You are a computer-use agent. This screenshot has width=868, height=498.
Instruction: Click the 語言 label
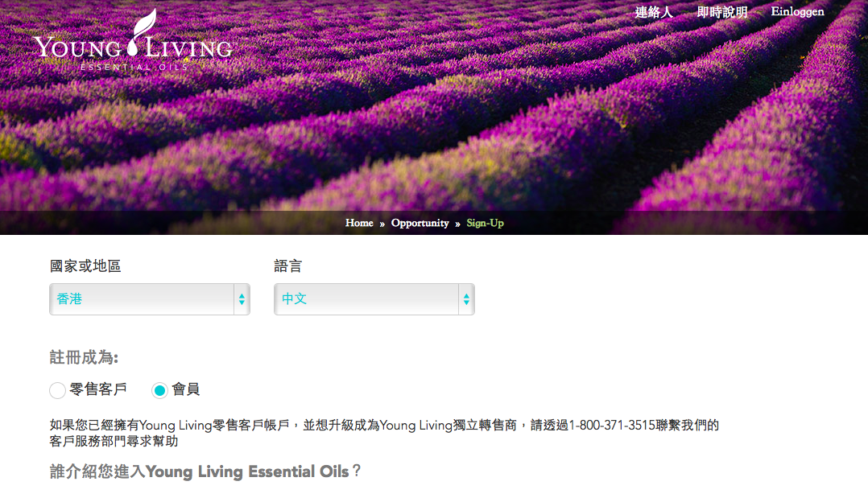coord(288,266)
